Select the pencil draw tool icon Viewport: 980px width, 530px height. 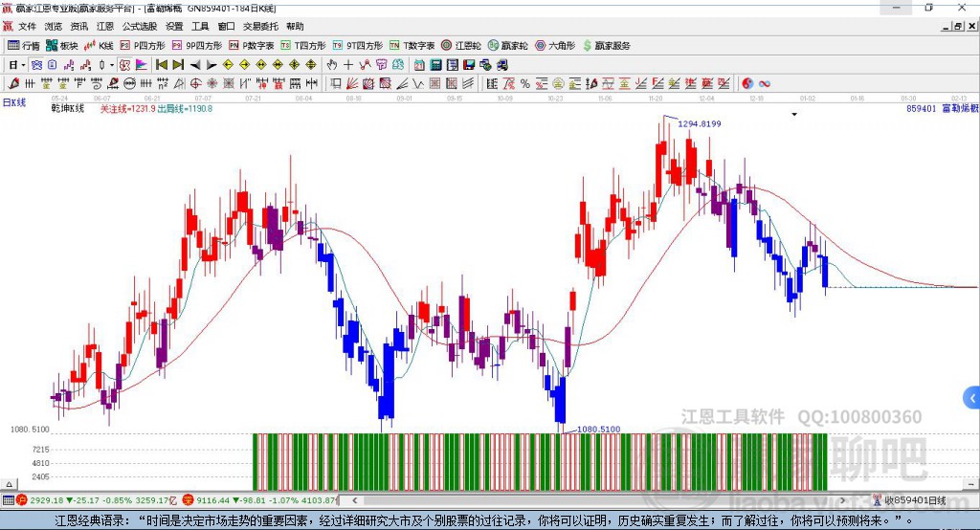(13, 84)
